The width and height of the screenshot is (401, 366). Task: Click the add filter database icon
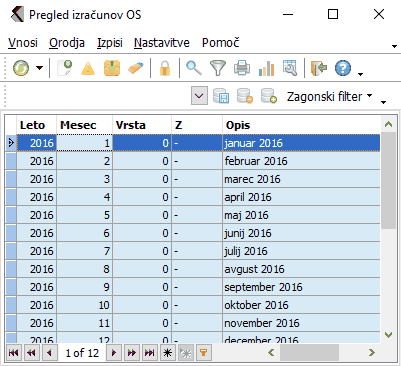coord(269,96)
